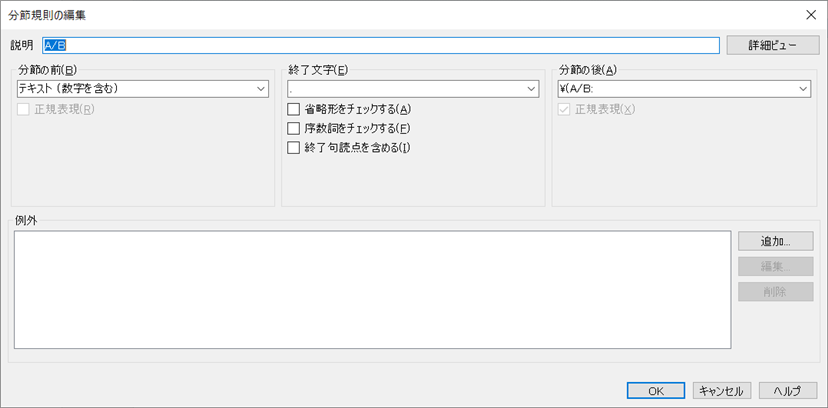The image size is (828, 408).
Task: Open the 分節の後 combo box
Action: (x=684, y=89)
